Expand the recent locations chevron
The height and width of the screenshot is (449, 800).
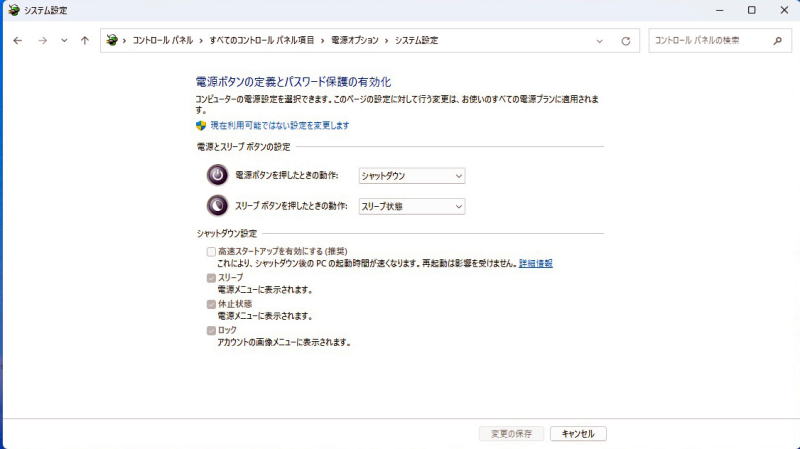[x=64, y=41]
